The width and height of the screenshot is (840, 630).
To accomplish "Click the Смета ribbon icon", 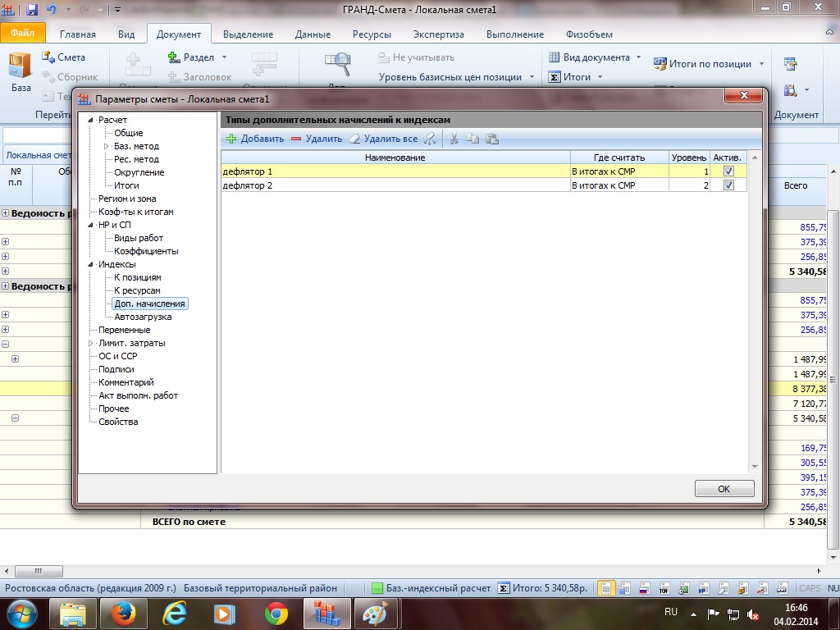I will 48,57.
